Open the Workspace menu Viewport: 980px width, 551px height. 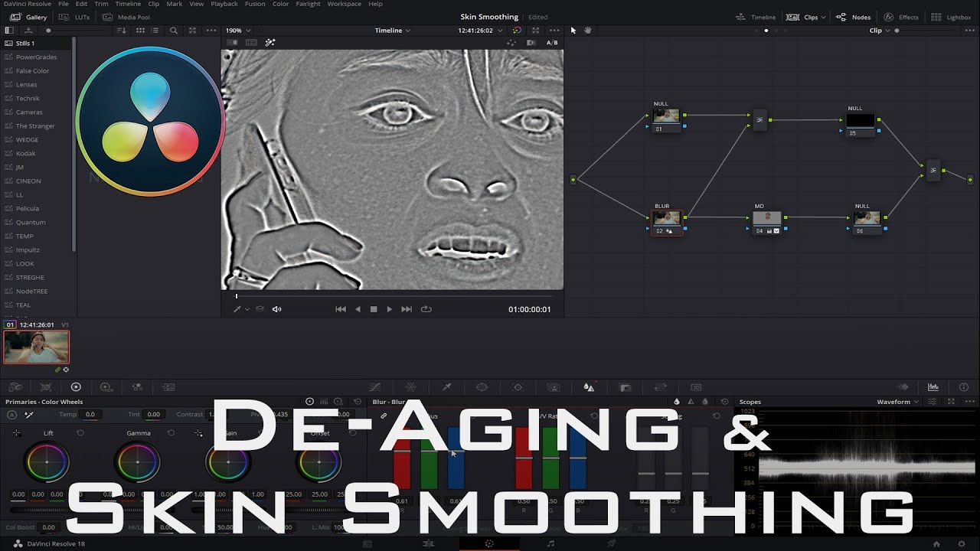(x=344, y=4)
